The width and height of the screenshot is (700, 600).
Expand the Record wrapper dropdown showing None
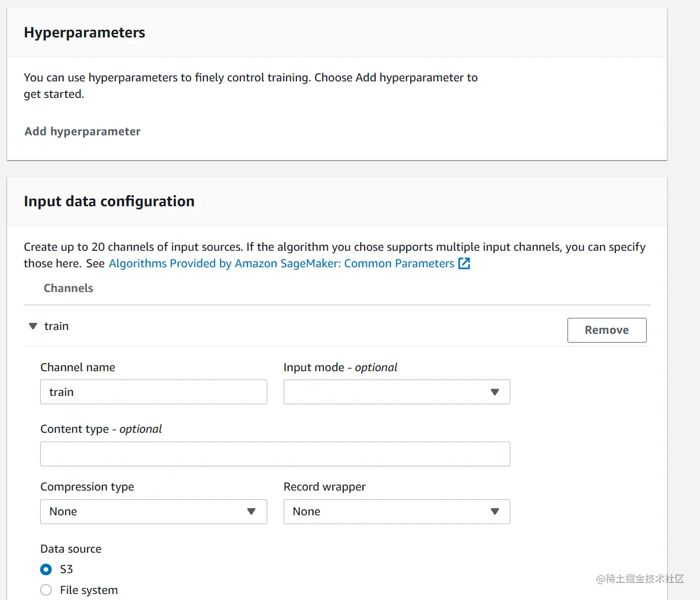point(396,511)
